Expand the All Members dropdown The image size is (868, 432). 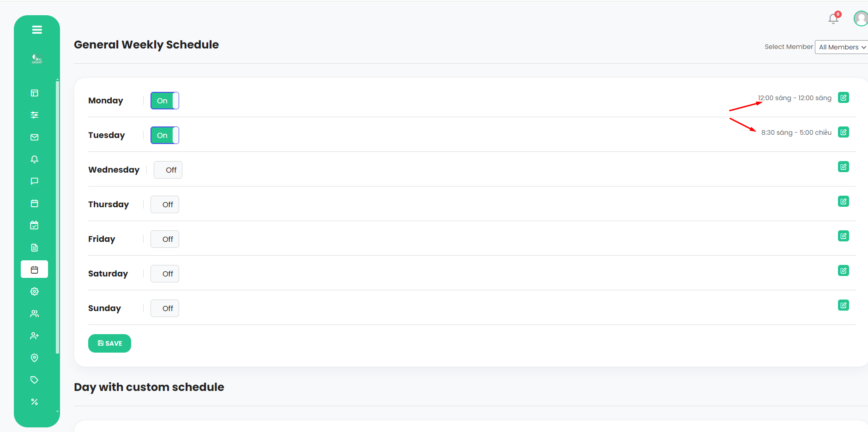[x=842, y=47]
